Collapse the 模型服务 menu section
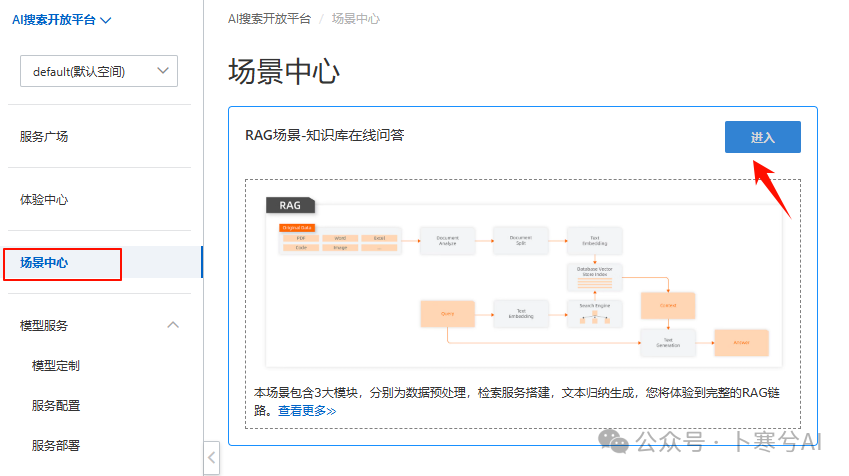This screenshot has height=476, width=849. tap(173, 325)
